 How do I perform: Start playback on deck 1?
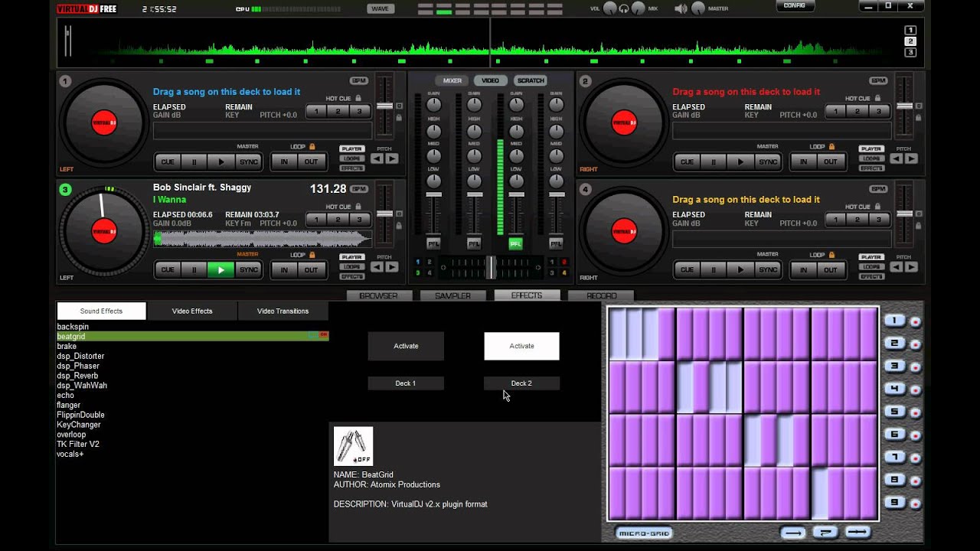coord(221,161)
